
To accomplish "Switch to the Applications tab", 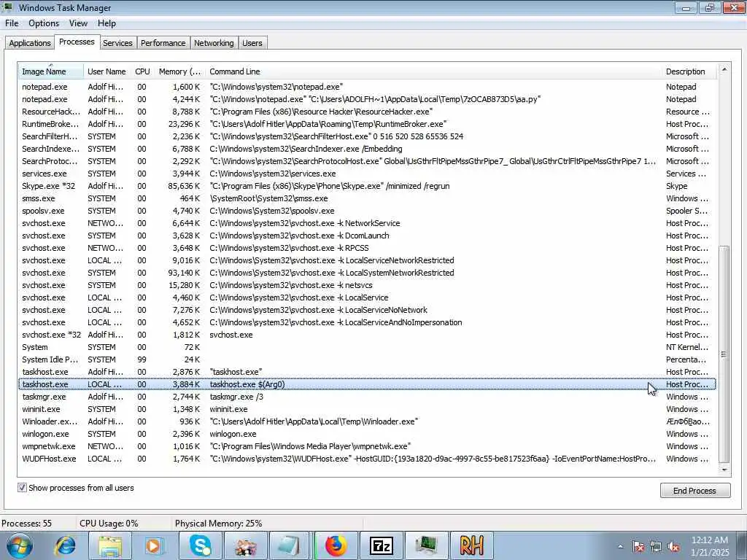I will [29, 43].
